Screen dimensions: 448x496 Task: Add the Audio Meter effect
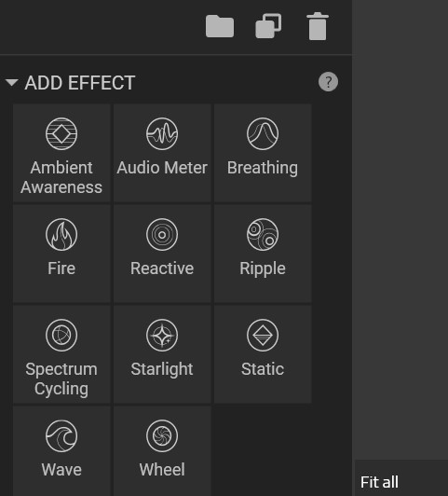click(x=162, y=153)
